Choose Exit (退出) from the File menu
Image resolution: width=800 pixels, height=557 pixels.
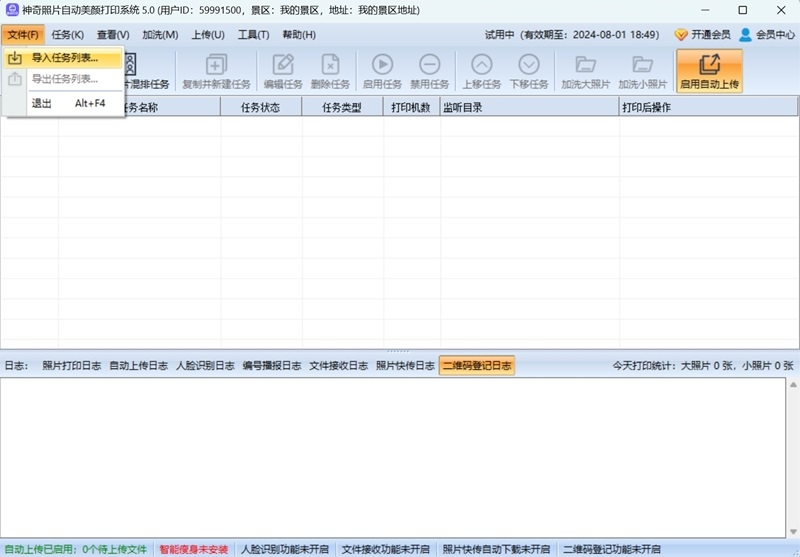tap(63, 104)
